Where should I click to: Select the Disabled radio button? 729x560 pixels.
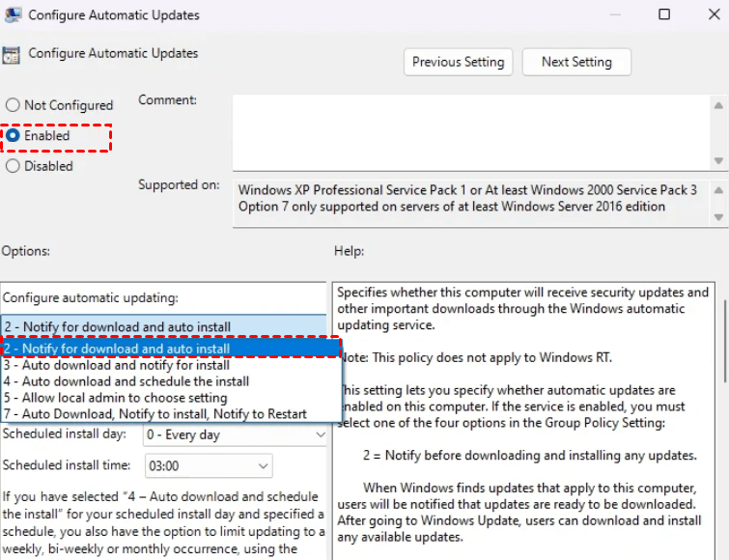point(14,166)
